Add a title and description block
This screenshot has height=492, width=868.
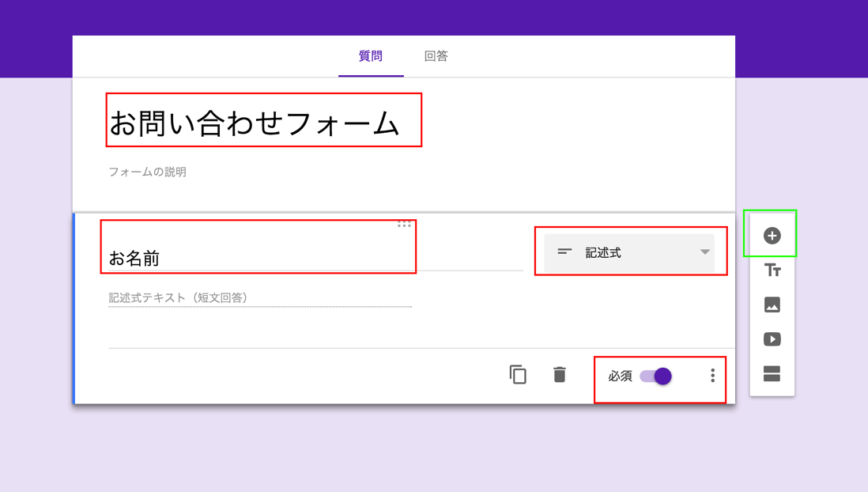pyautogui.click(x=772, y=271)
